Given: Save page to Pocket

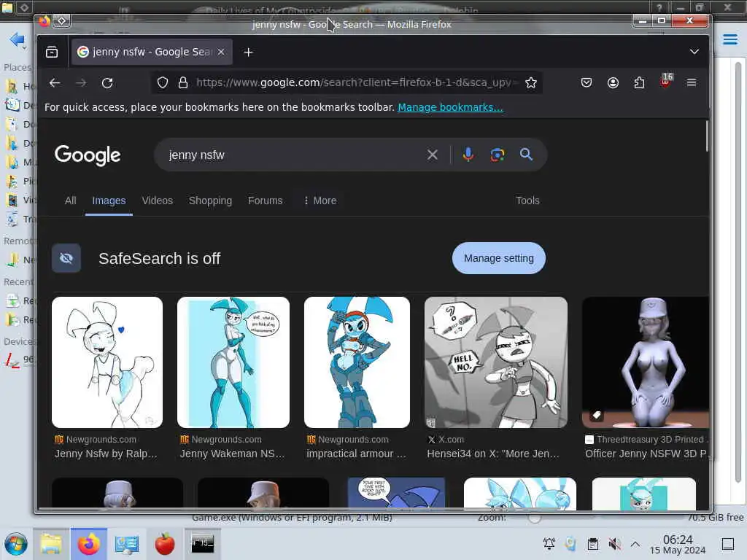Looking at the screenshot, I should click(587, 83).
